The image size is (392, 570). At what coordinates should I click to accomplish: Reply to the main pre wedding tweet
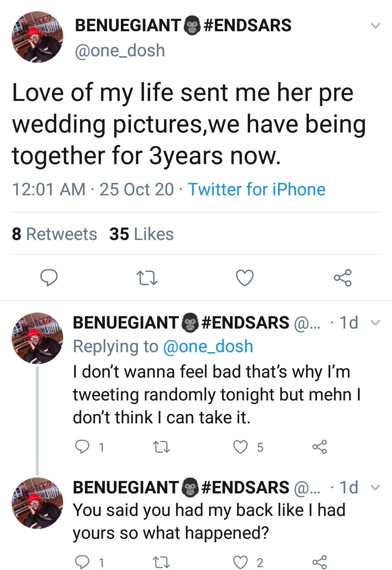(49, 278)
